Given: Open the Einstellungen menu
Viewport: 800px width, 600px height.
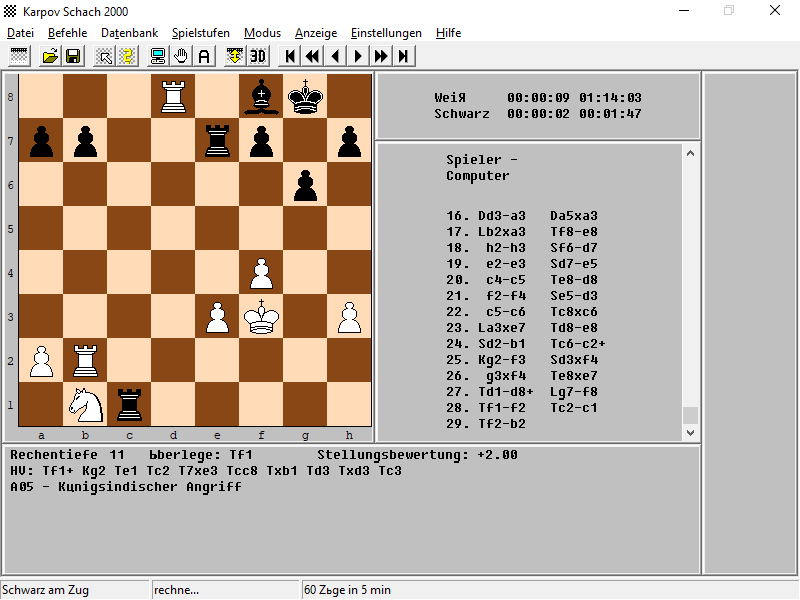Looking at the screenshot, I should 386,33.
